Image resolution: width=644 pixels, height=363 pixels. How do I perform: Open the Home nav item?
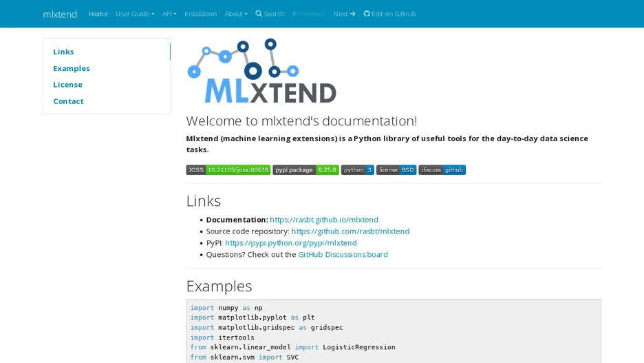pyautogui.click(x=98, y=14)
